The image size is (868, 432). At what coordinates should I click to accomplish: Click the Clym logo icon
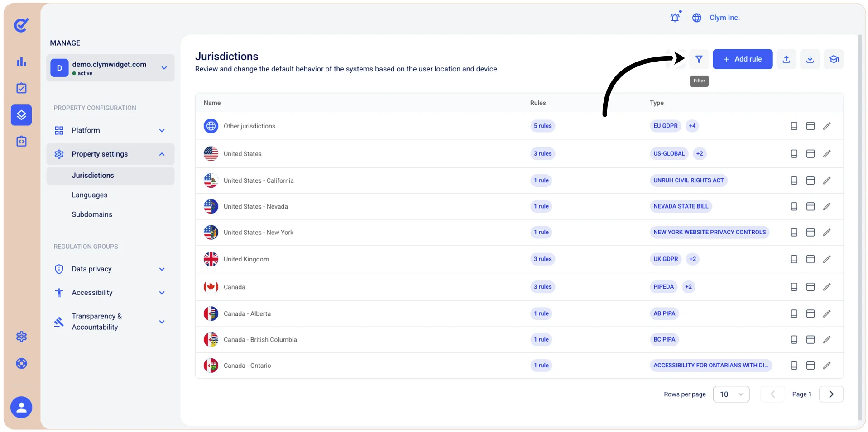(21, 25)
